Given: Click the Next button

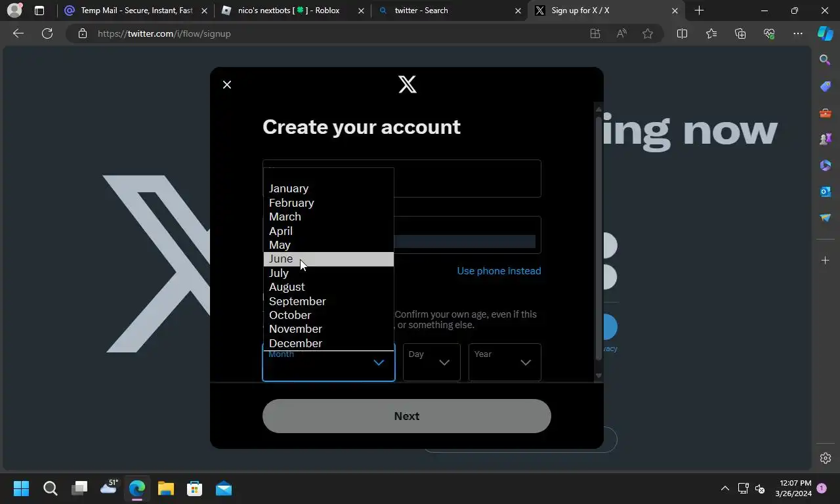Looking at the screenshot, I should (x=407, y=416).
